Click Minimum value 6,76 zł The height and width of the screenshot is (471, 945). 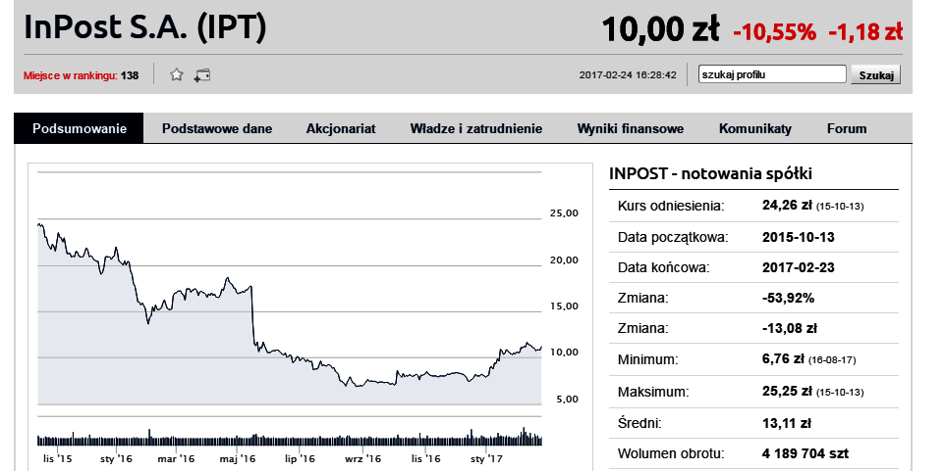[x=783, y=360]
